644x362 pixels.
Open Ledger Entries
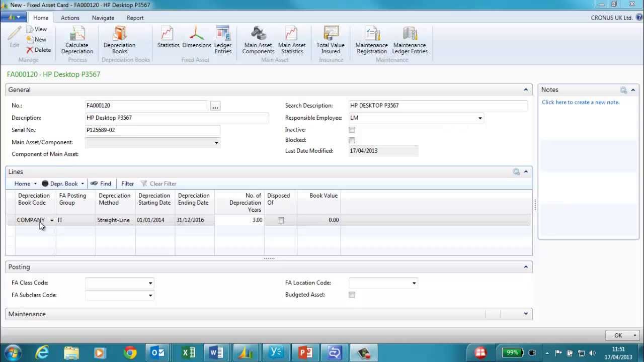point(223,40)
